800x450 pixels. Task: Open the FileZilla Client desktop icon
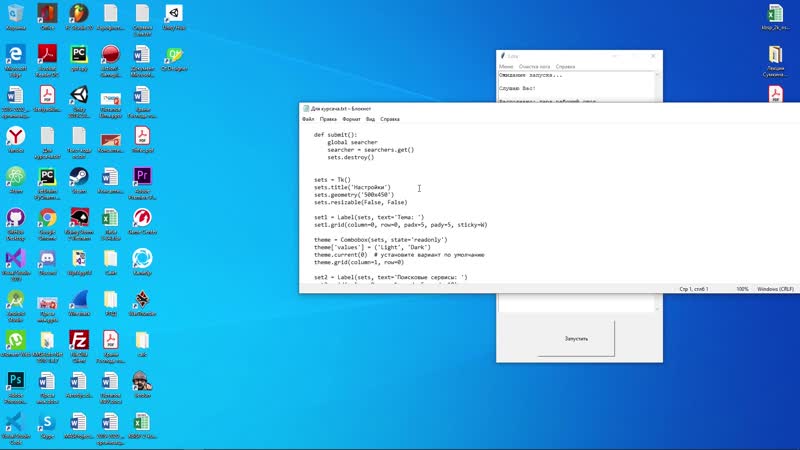pyautogui.click(x=79, y=341)
